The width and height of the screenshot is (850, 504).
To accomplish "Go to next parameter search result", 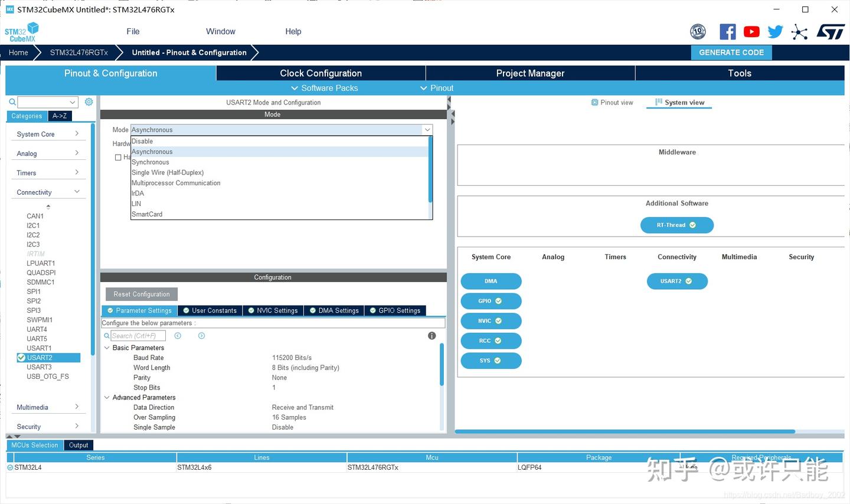I will [x=201, y=336].
